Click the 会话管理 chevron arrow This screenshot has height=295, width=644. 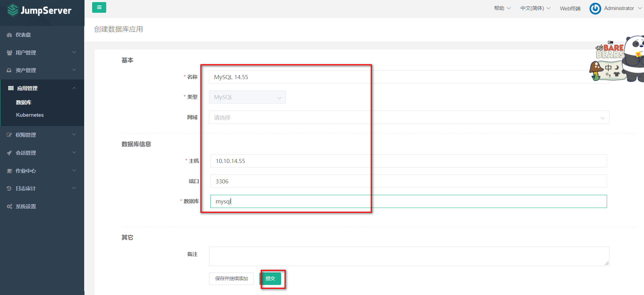pos(74,153)
